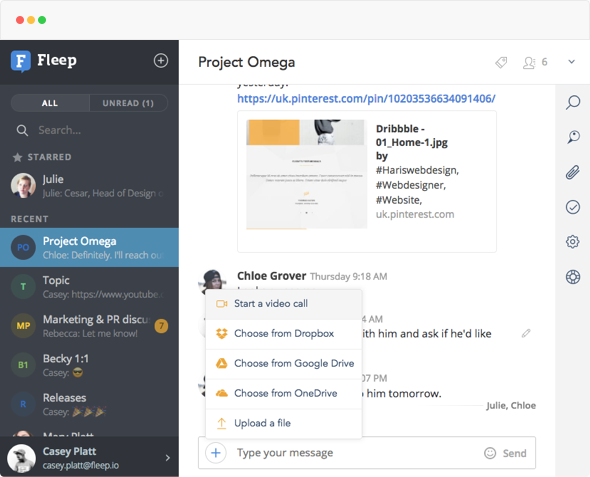Image resolution: width=590 pixels, height=477 pixels.
Task: Open conversation settings gear icon
Action: (573, 242)
